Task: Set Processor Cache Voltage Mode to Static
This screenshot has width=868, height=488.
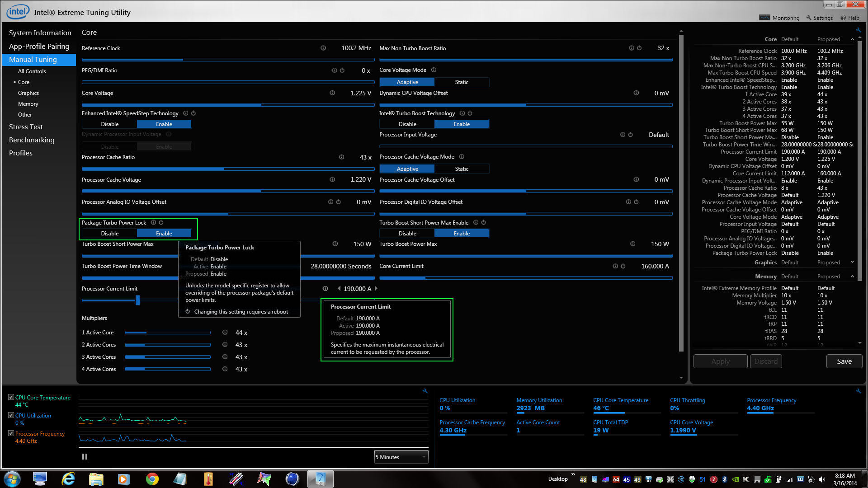Action: coord(462,169)
